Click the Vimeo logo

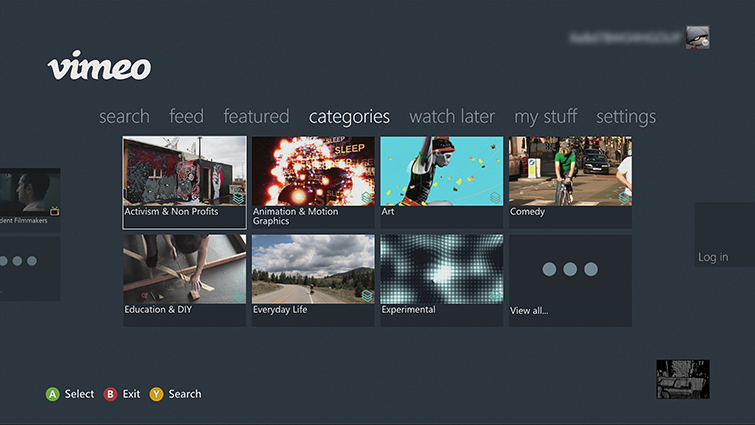[x=99, y=67]
